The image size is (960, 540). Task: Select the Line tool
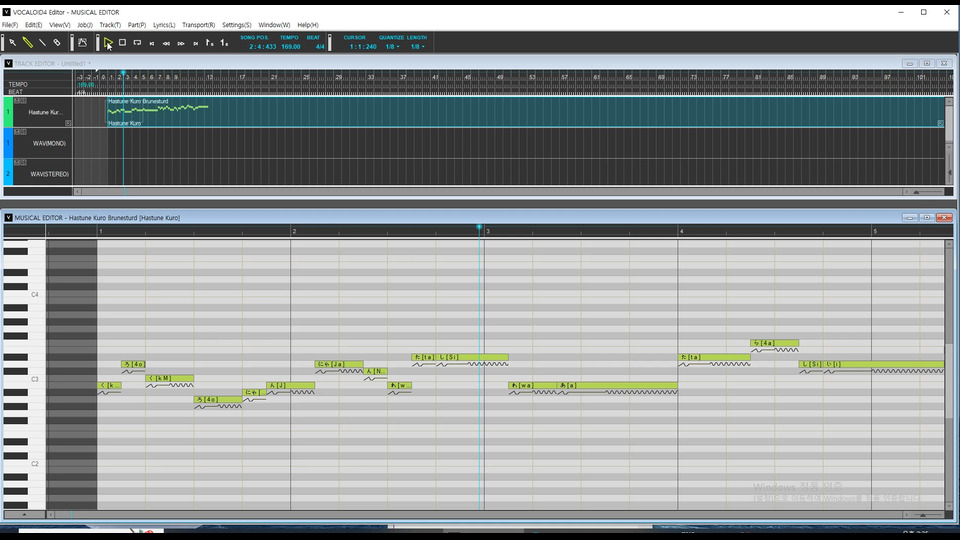tap(42, 43)
